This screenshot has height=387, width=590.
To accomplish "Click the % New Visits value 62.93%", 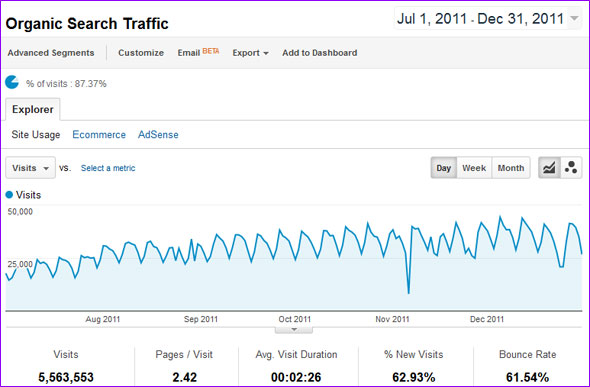I will [x=414, y=377].
